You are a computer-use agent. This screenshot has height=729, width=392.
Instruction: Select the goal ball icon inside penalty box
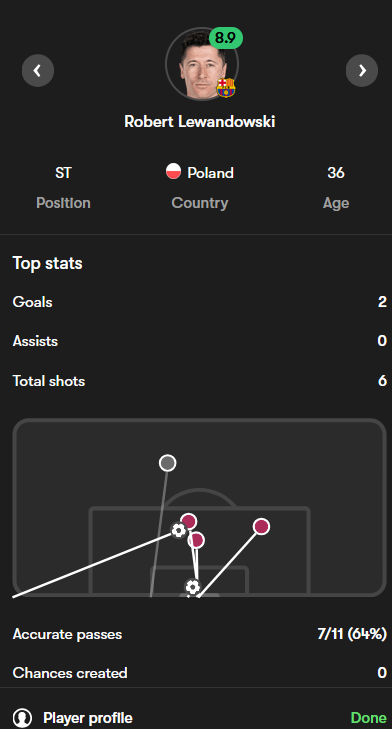[x=178, y=530]
